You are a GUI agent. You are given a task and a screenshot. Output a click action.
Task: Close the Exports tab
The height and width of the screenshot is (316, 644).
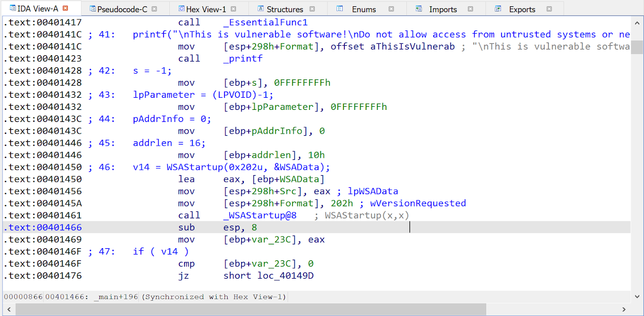[x=549, y=9]
